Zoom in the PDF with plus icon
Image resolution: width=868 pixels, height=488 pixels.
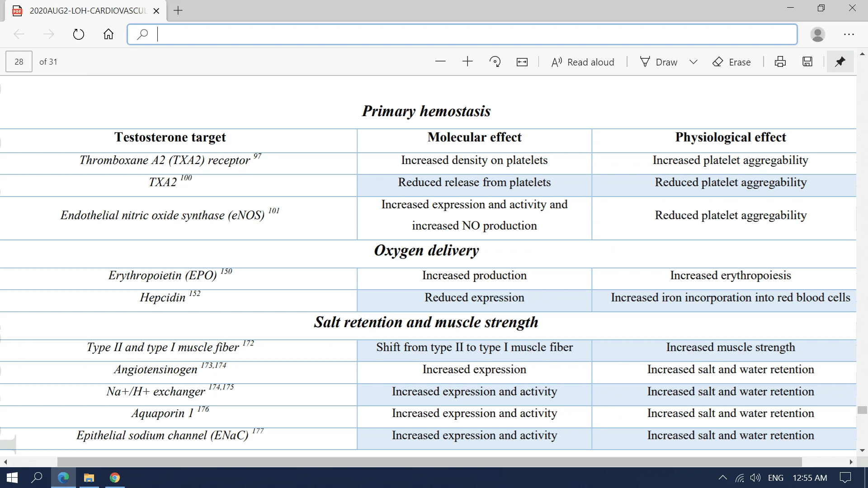tap(467, 62)
